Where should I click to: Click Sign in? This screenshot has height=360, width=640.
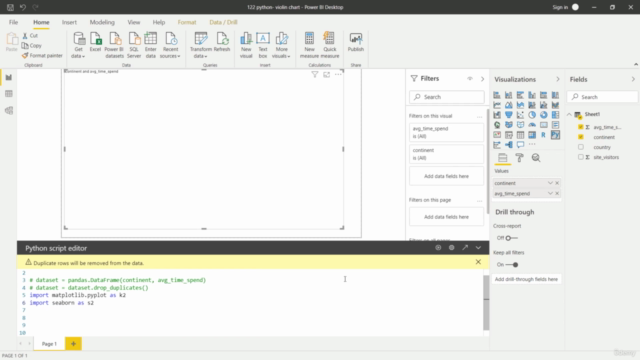tap(560, 7)
